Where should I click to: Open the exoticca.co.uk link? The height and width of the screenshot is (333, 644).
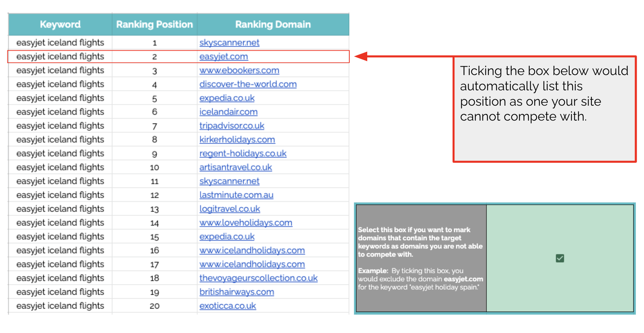coord(228,306)
